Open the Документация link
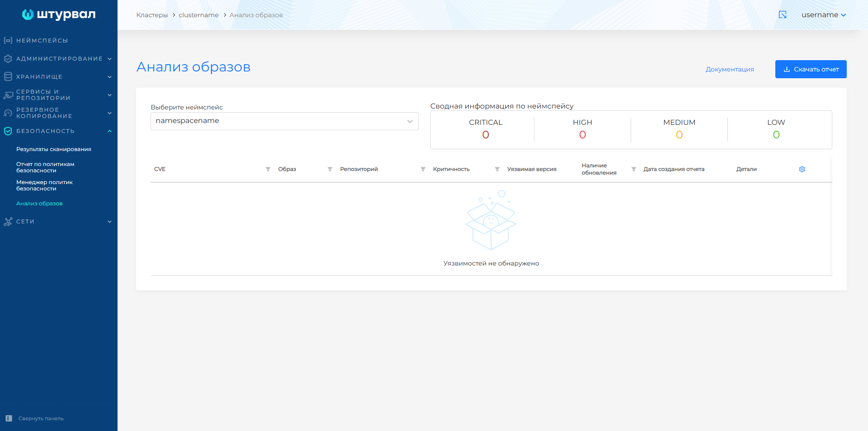The image size is (868, 431). point(730,69)
